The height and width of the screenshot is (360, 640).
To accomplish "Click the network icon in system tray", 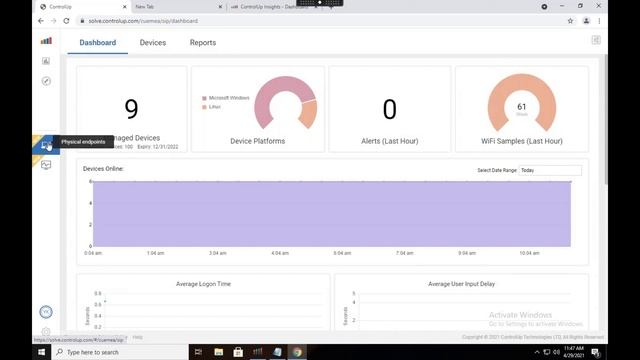I will [547, 352].
